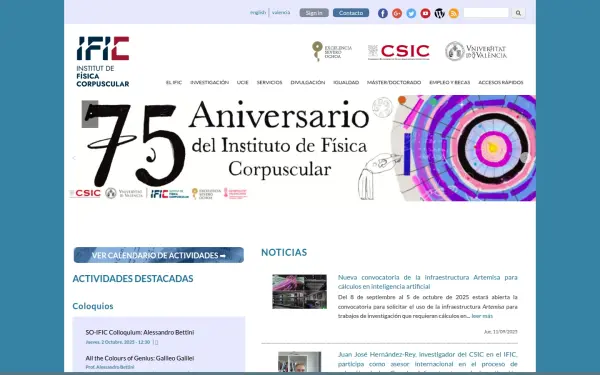600x375 pixels.
Task: Click the calendar icon beside colloquium date
Action: 156,342
